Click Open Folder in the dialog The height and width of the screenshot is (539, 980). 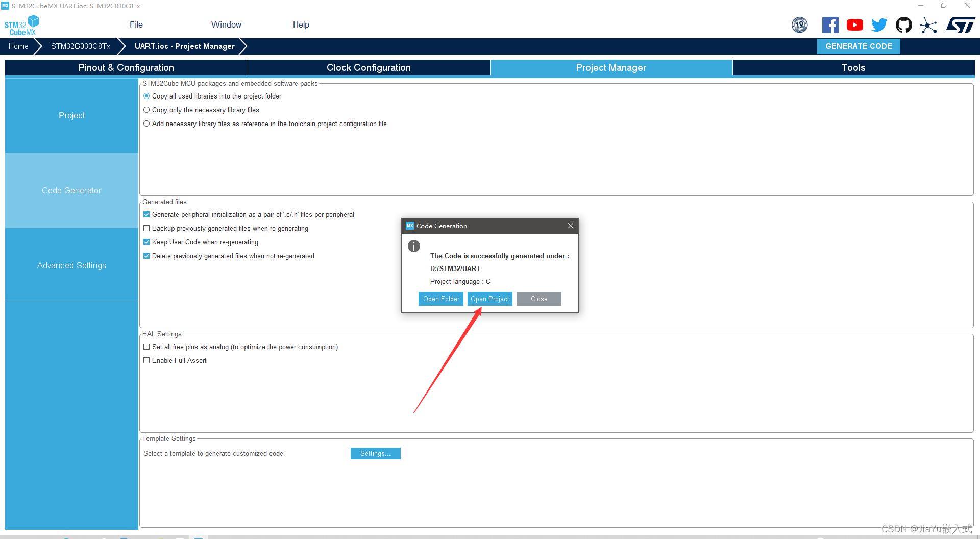pos(441,299)
